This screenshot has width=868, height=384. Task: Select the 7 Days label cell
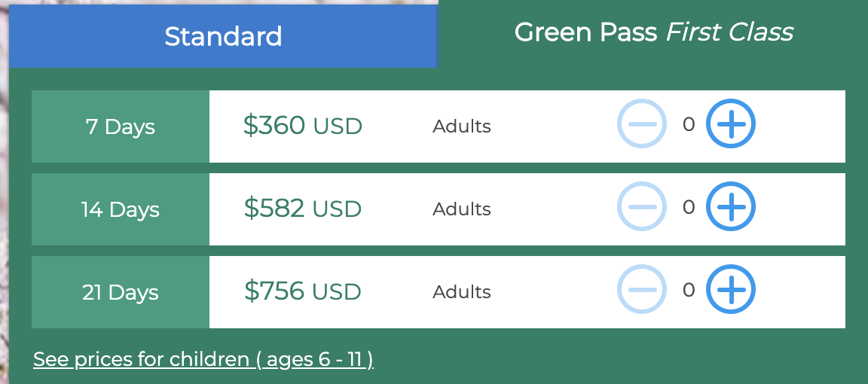tap(120, 126)
